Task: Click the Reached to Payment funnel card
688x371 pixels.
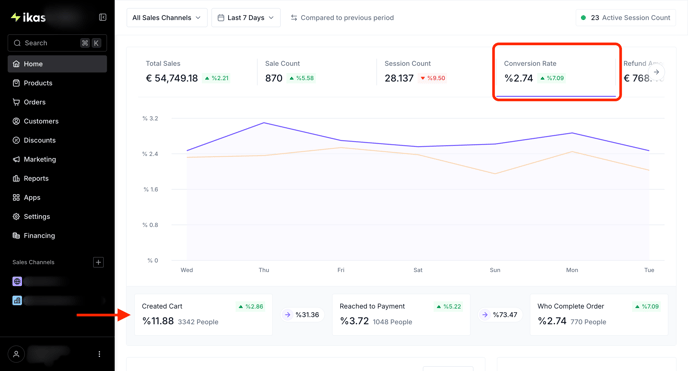Action: pos(401,314)
